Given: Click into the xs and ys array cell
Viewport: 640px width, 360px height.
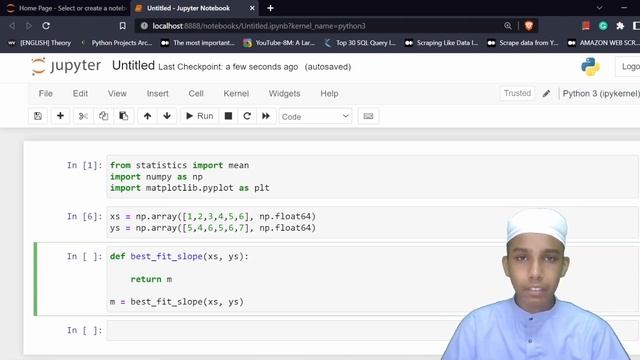Looking at the screenshot, I should click(x=372, y=222).
